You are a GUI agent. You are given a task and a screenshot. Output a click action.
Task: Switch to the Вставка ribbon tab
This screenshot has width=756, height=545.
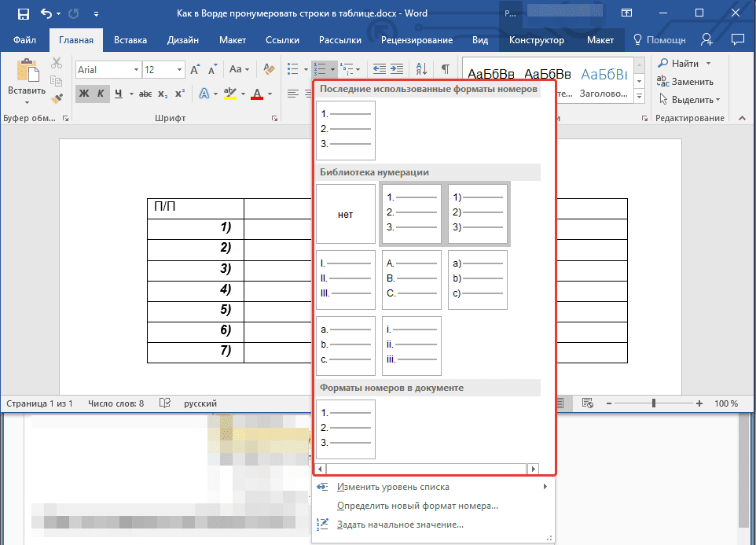tap(130, 40)
